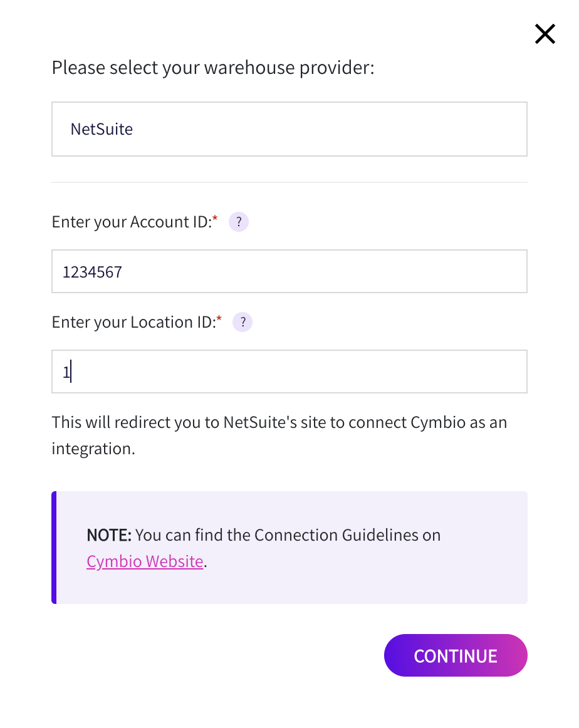Click the Enter your Account ID label
The width and height of the screenshot is (579, 728).
point(132,222)
